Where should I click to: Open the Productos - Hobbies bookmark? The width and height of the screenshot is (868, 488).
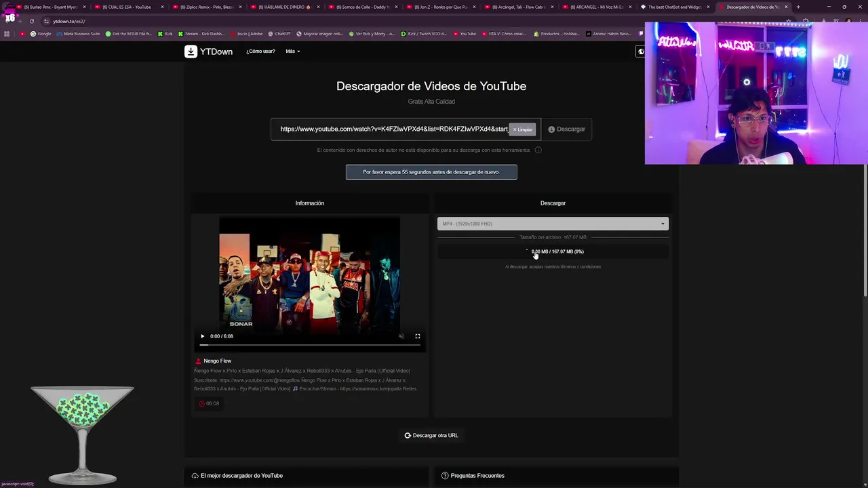[x=557, y=34]
